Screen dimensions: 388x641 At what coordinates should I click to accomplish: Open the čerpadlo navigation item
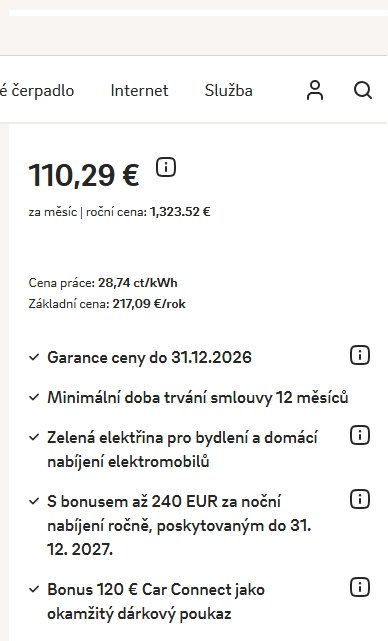pyautogui.click(x=37, y=90)
